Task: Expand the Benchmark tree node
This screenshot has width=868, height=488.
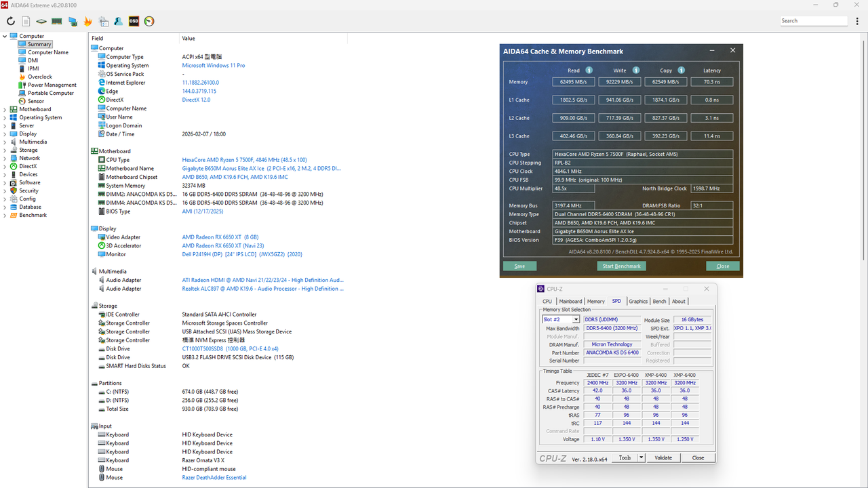Action: tap(5, 215)
